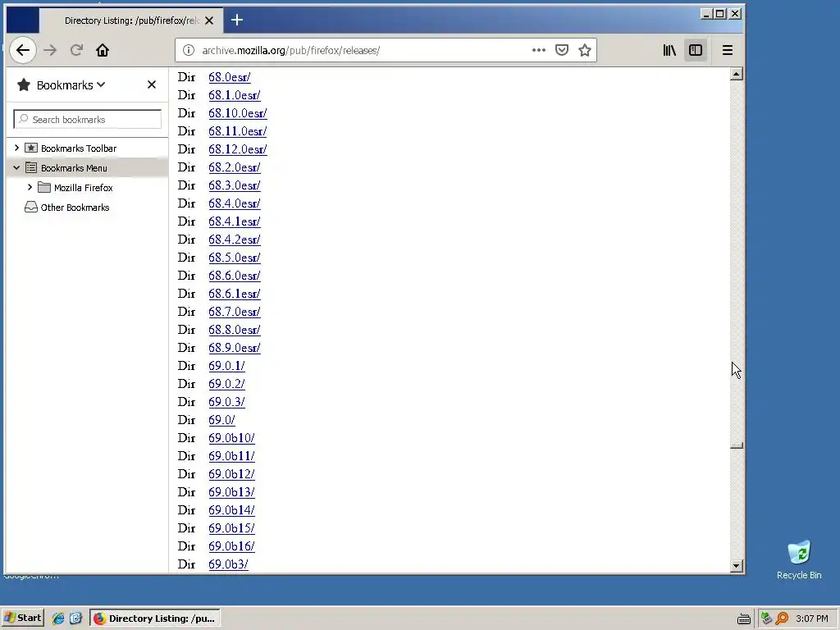The width and height of the screenshot is (840, 630).
Task: Open the 69.0b12/ directory link
Action: 231,474
